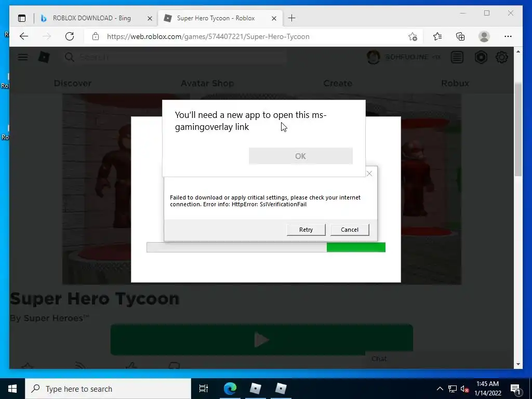Viewport: 532px width, 399px height.
Task: Open the Robux balance icon
Action: 481,57
